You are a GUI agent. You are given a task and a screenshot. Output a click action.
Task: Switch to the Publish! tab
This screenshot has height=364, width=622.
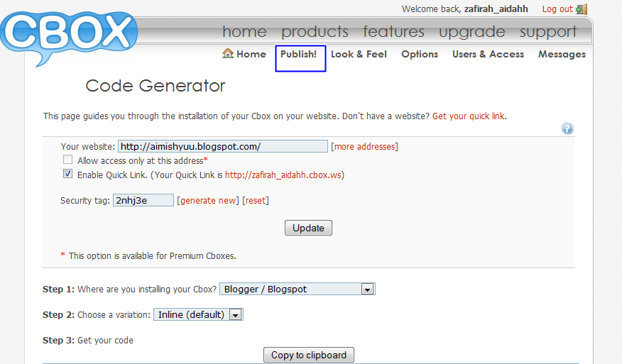coord(299,54)
